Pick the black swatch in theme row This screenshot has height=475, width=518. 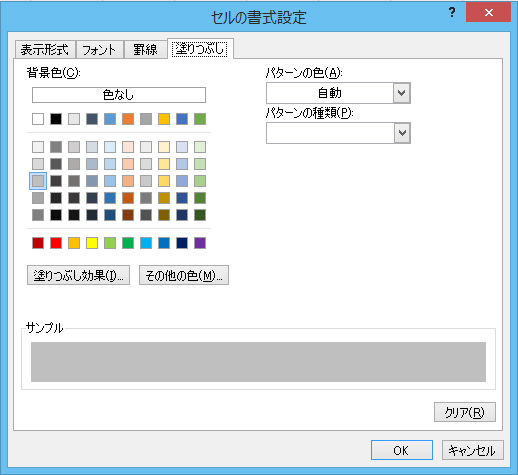pyautogui.click(x=56, y=119)
